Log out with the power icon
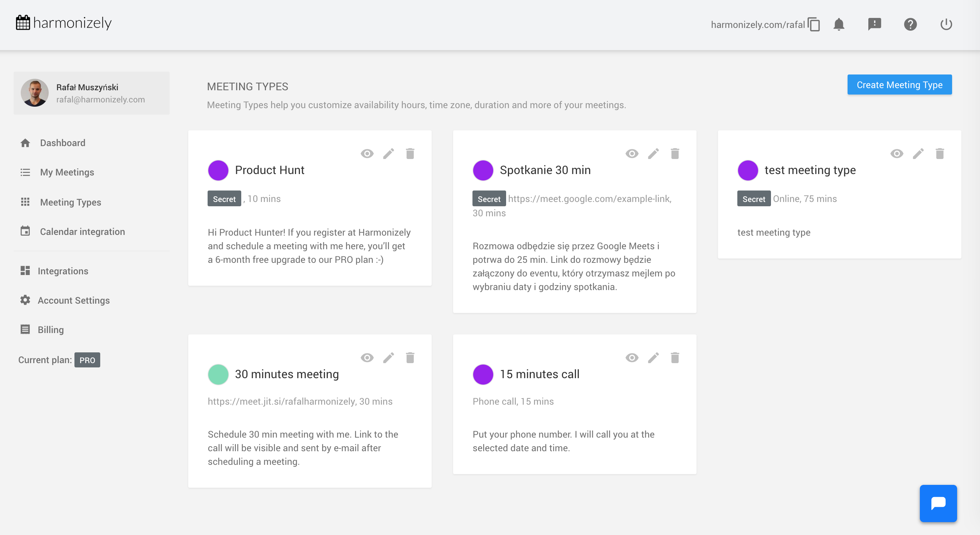This screenshot has height=535, width=980. [946, 25]
